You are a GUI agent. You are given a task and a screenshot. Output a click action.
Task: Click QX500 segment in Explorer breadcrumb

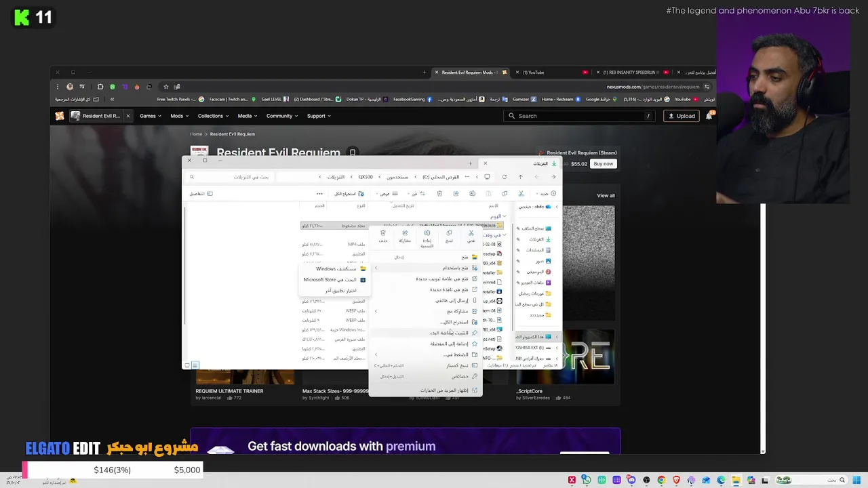pyautogui.click(x=366, y=177)
